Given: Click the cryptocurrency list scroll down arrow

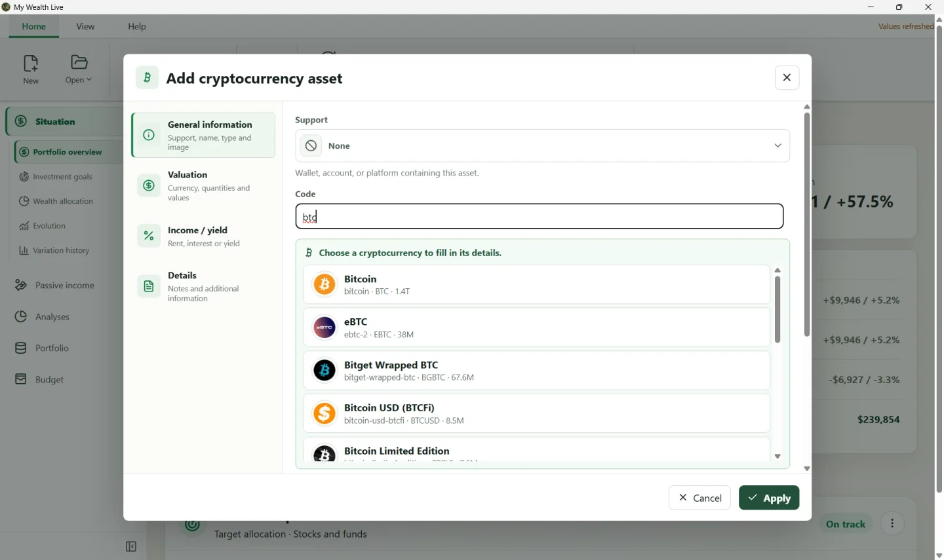Looking at the screenshot, I should tap(777, 457).
